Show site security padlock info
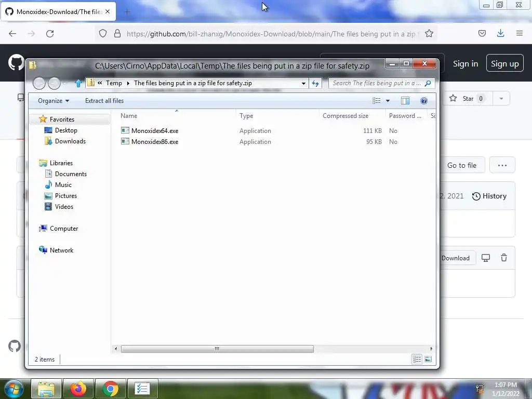Viewport: 532px width, 399px height. coord(117,33)
